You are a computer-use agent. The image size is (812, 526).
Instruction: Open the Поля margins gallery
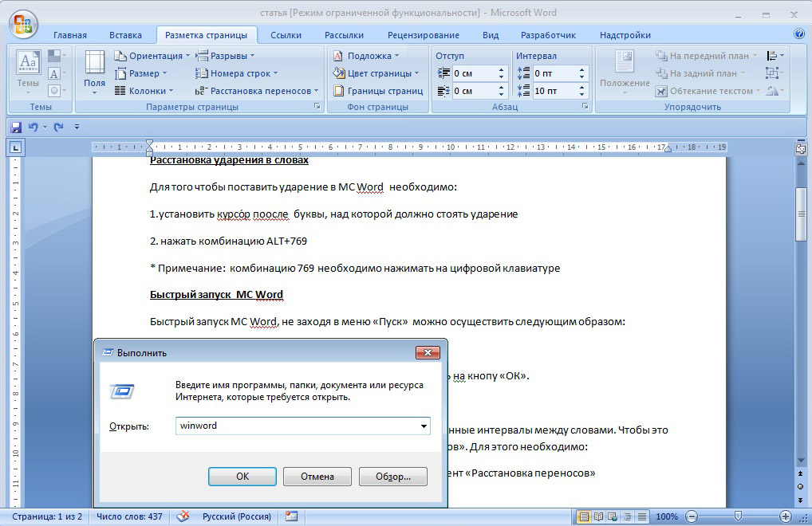coord(94,72)
